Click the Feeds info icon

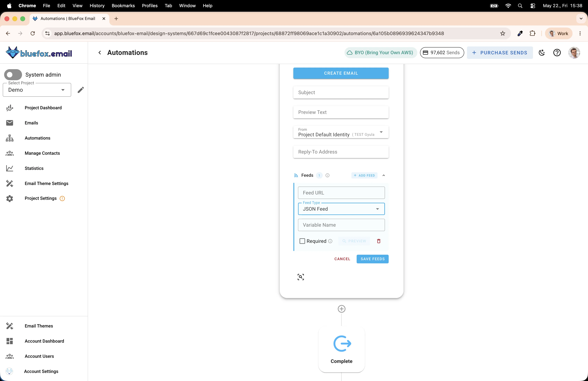(x=327, y=175)
